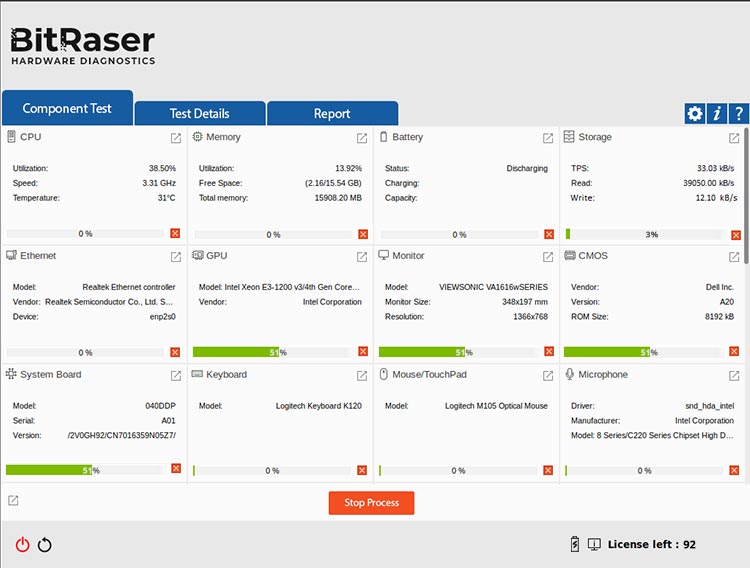Click the battery status icon near License
750x568 pixels.
click(x=574, y=544)
